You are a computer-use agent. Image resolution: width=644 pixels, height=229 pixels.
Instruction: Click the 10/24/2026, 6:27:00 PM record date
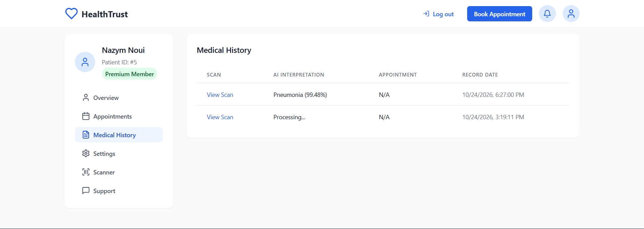click(493, 95)
